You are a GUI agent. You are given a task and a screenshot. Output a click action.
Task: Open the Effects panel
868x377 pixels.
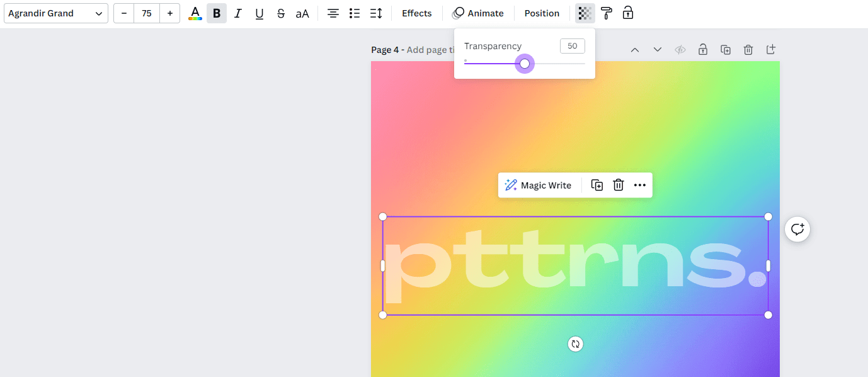point(416,13)
